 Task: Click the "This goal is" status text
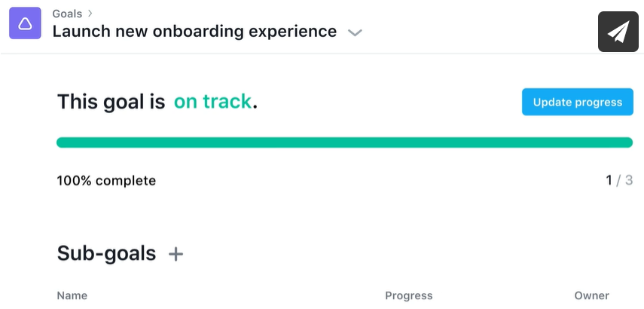pos(111,101)
